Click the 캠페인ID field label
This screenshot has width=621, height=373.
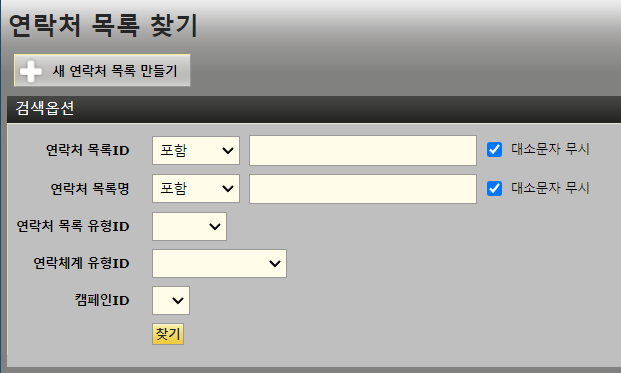coord(102,301)
